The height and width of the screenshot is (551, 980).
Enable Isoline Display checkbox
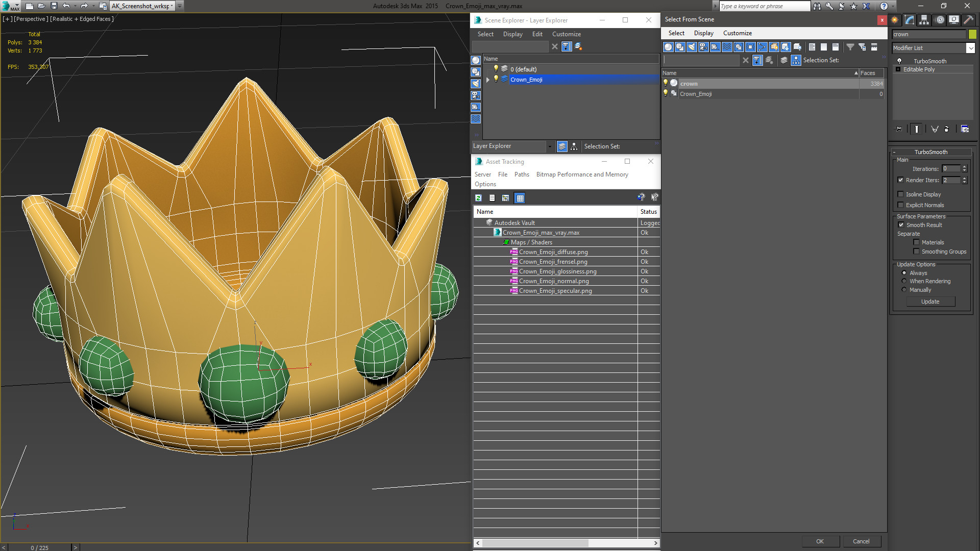pyautogui.click(x=900, y=194)
